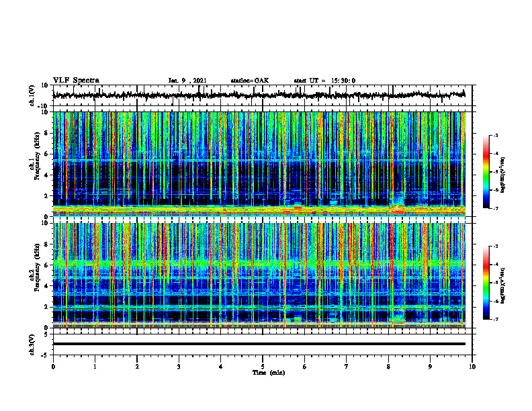Click time axis tick label "2"
This screenshot has height=411, width=532.
point(137,367)
